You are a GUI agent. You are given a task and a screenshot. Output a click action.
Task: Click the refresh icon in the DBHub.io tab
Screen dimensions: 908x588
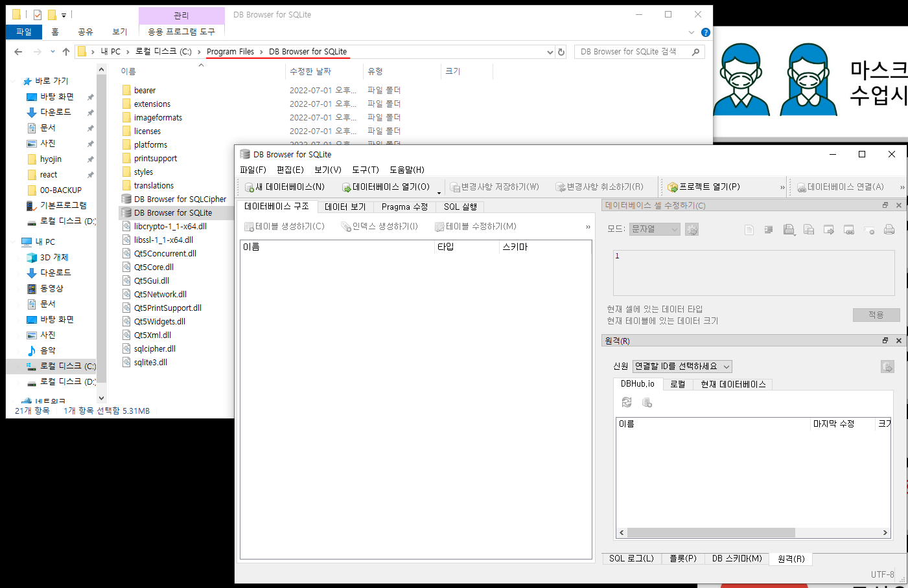(x=627, y=402)
